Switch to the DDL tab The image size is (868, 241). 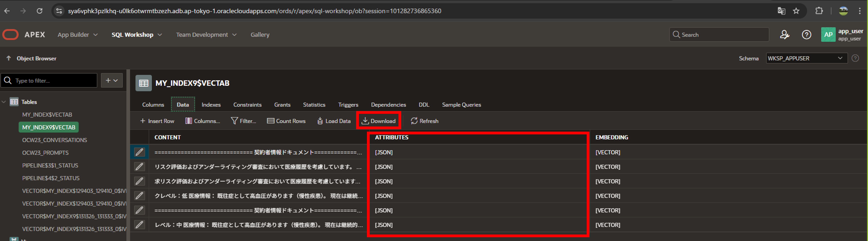coord(424,105)
